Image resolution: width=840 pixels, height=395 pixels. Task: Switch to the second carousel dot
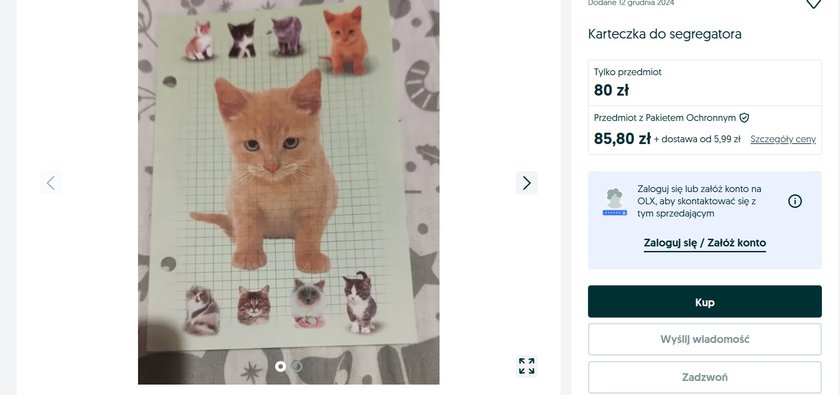coord(297,366)
